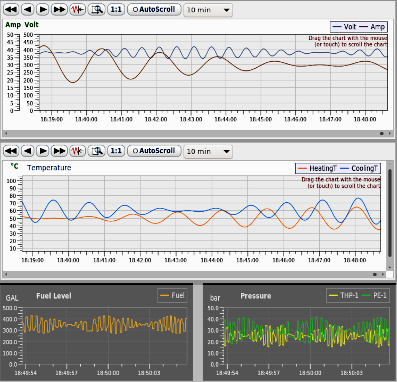Click the 18:45:00 time label on the Temperature chart

247,260
